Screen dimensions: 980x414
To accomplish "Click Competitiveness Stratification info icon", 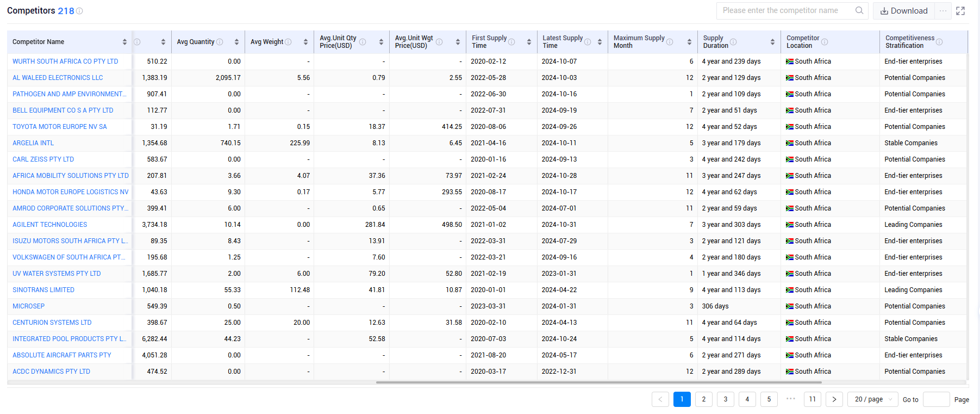I will tap(939, 42).
